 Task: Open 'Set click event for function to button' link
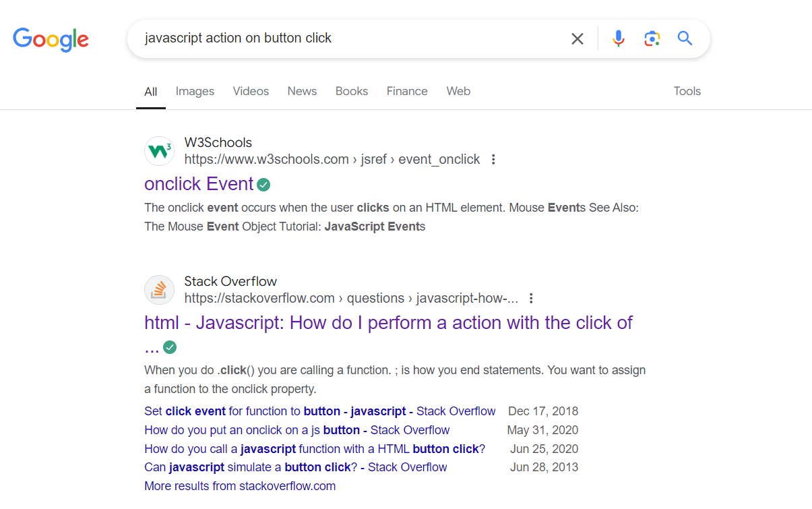tap(320, 411)
